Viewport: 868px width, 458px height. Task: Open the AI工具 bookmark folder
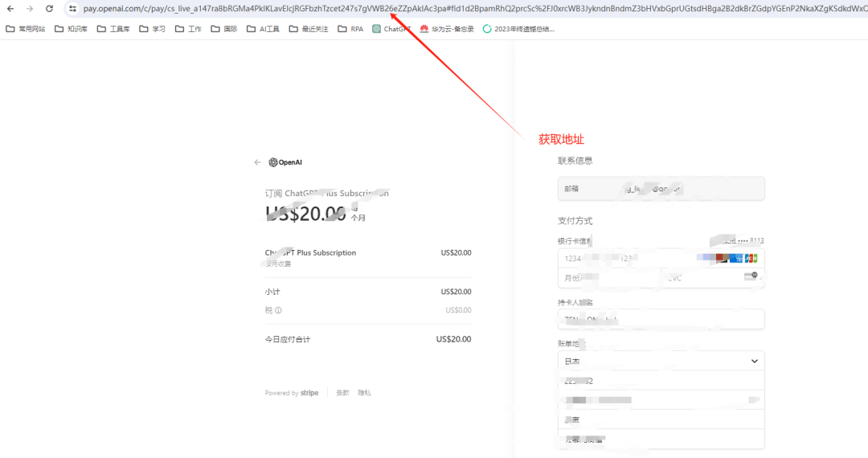tap(263, 29)
